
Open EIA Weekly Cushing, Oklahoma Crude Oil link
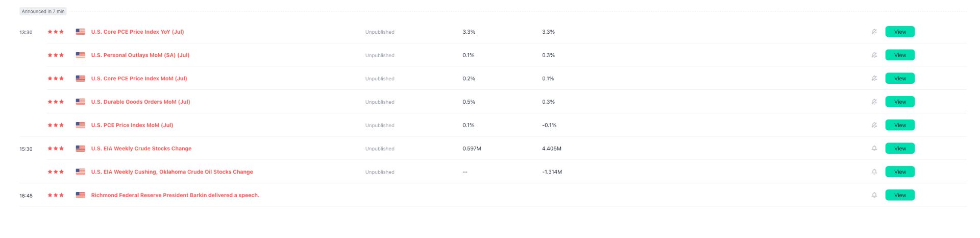[172, 172]
